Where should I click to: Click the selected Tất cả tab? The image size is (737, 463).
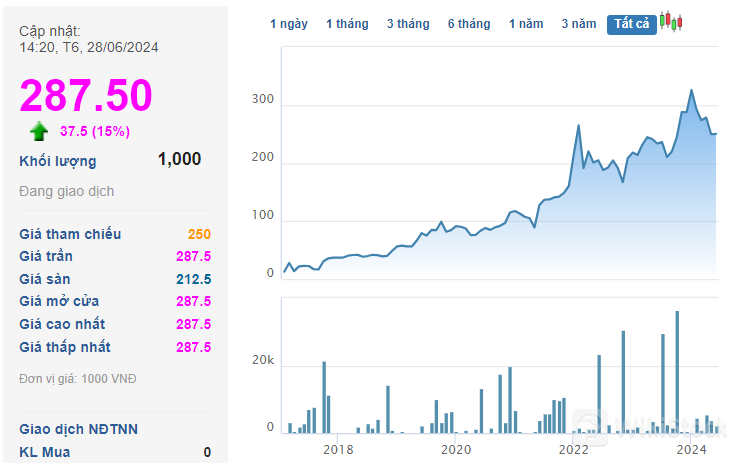click(x=631, y=24)
